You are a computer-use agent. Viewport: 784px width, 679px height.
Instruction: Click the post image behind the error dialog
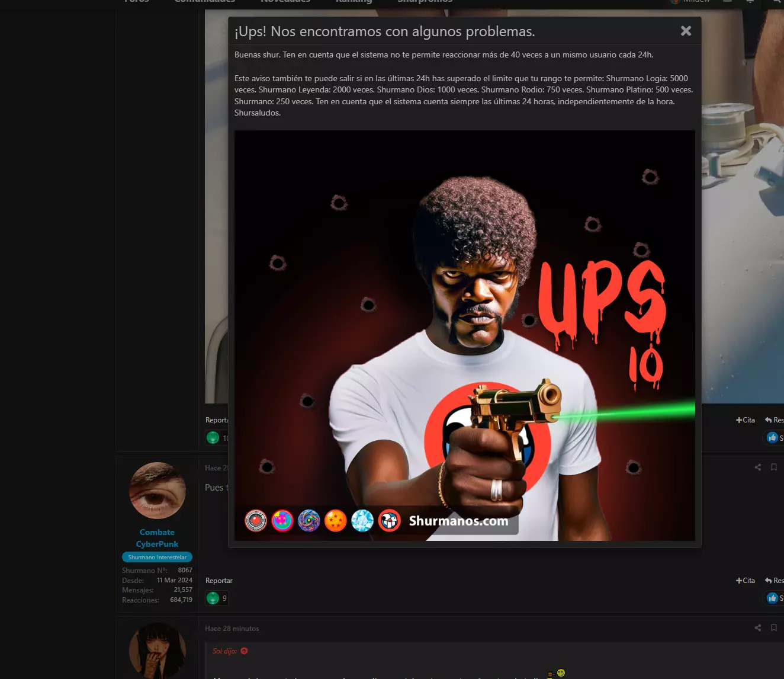coord(743,207)
